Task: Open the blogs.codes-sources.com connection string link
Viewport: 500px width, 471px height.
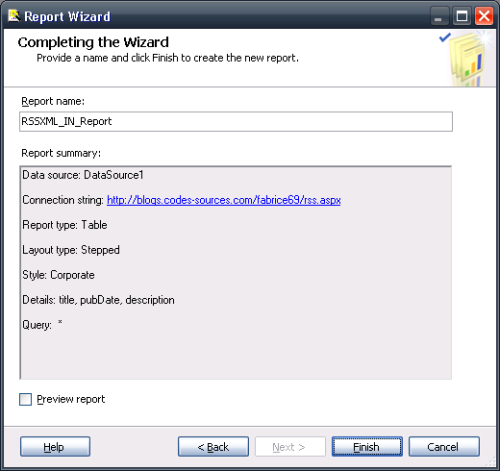Action: click(x=224, y=200)
